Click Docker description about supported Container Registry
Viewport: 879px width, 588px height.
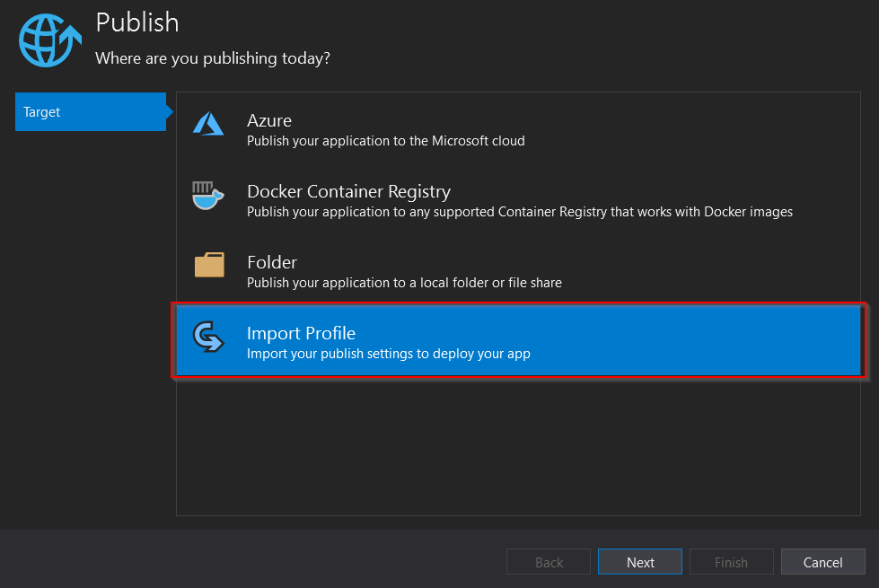(x=520, y=212)
